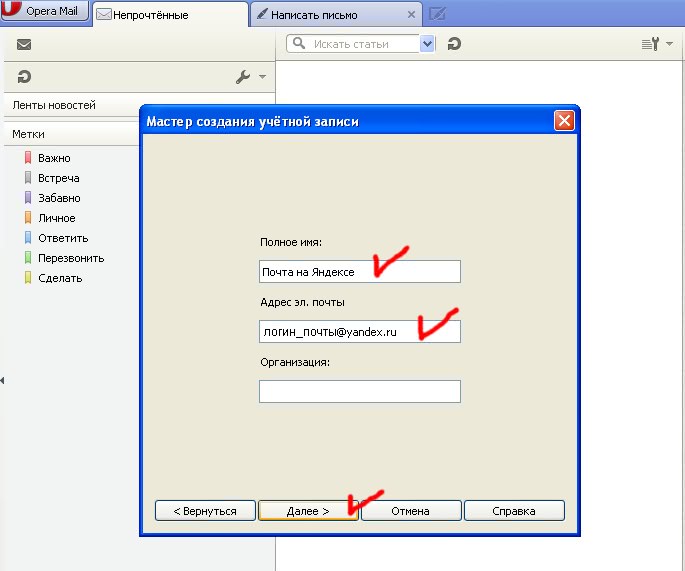Open the view settings list-wrench icon
Image resolution: width=685 pixels, height=571 pixels.
(x=650, y=44)
